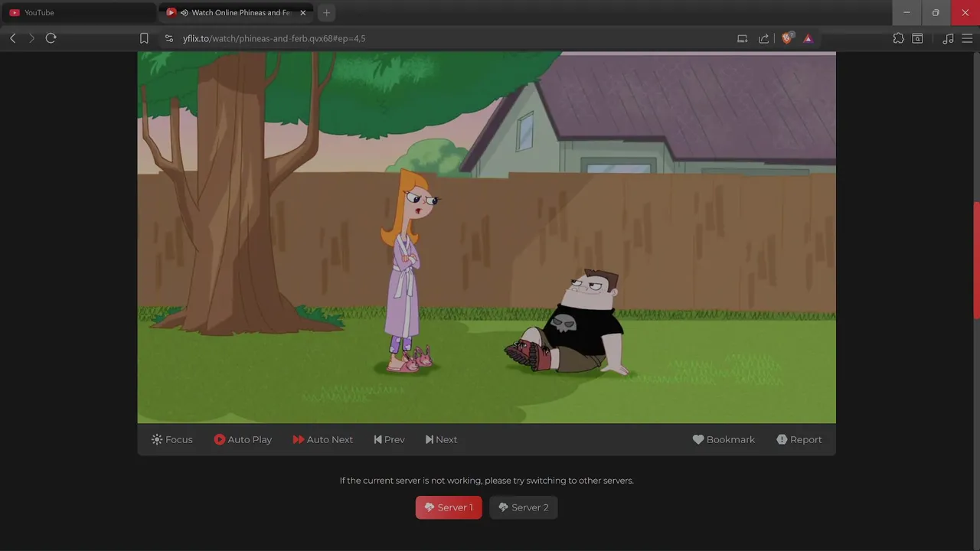Viewport: 980px width, 551px height.
Task: Open a new tab with plus button
Action: pos(327,12)
